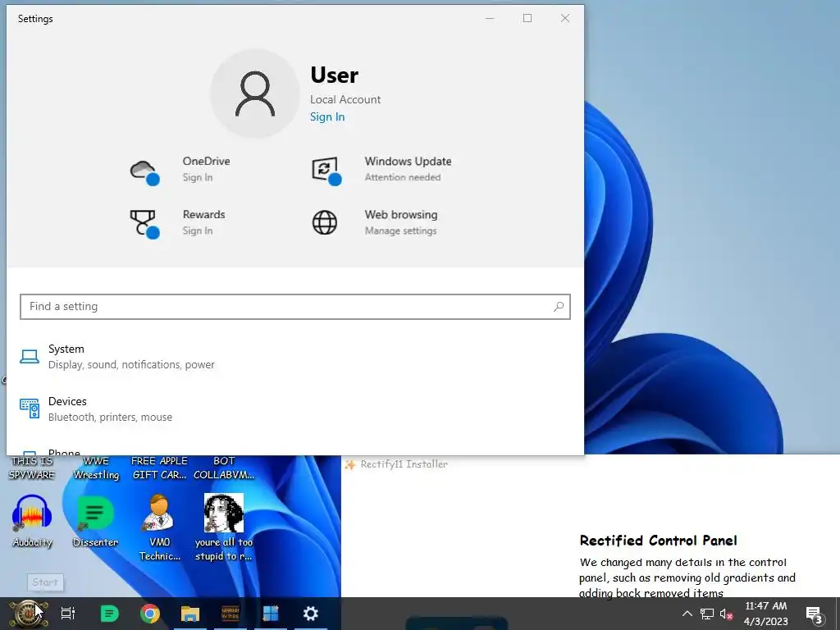
Task: Open the OneDrive cloud icon
Action: (x=144, y=172)
